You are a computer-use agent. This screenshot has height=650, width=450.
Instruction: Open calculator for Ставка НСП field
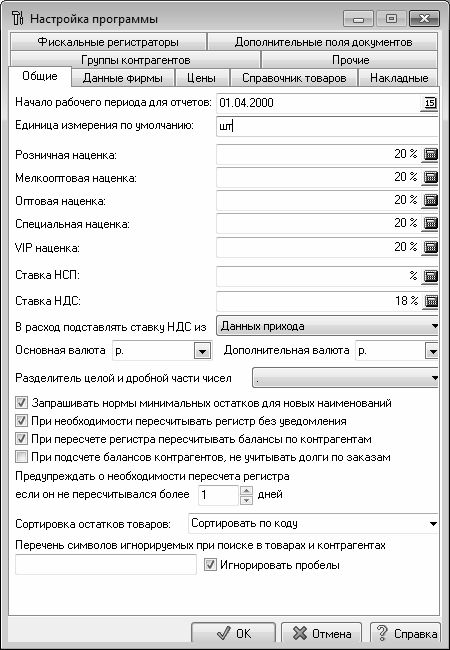[x=431, y=276]
